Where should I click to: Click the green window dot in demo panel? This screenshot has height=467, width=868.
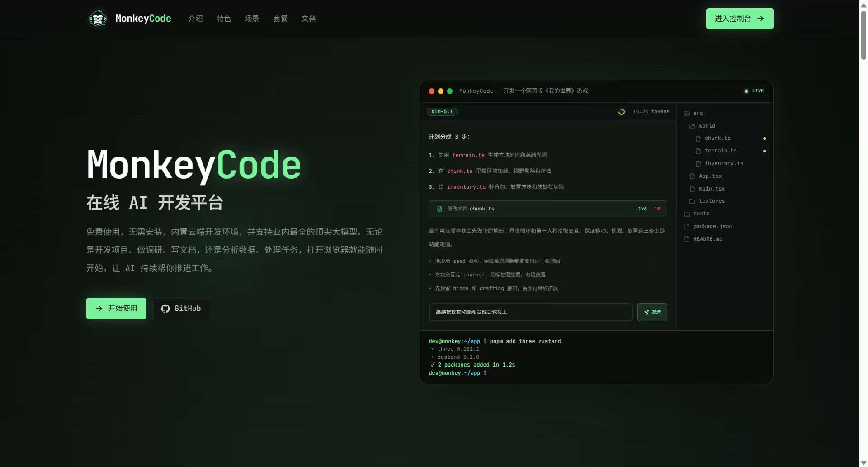pos(450,91)
